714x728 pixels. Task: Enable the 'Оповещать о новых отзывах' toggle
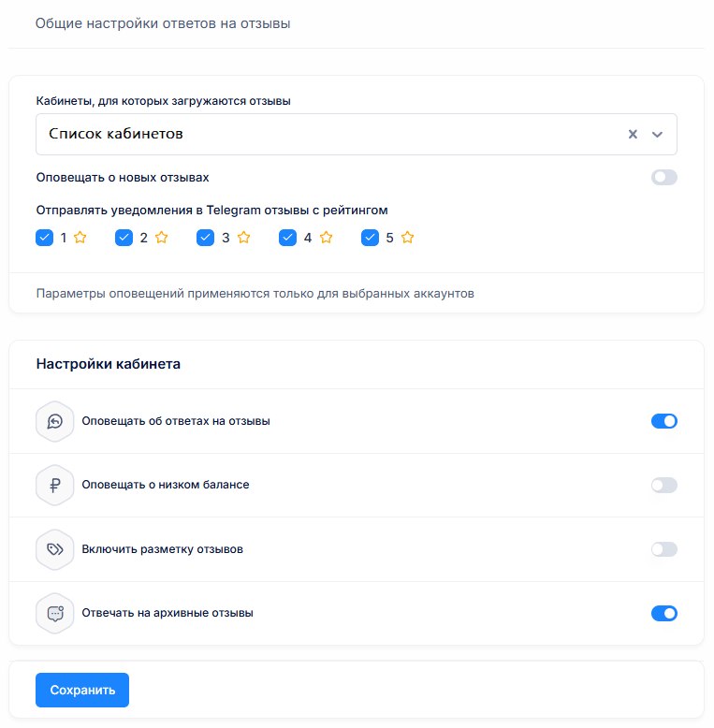tap(663, 178)
